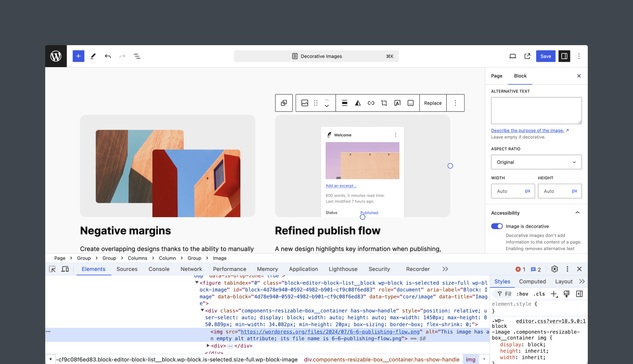
Task: Toggle DevTools device toolbar icon
Action: click(x=65, y=269)
